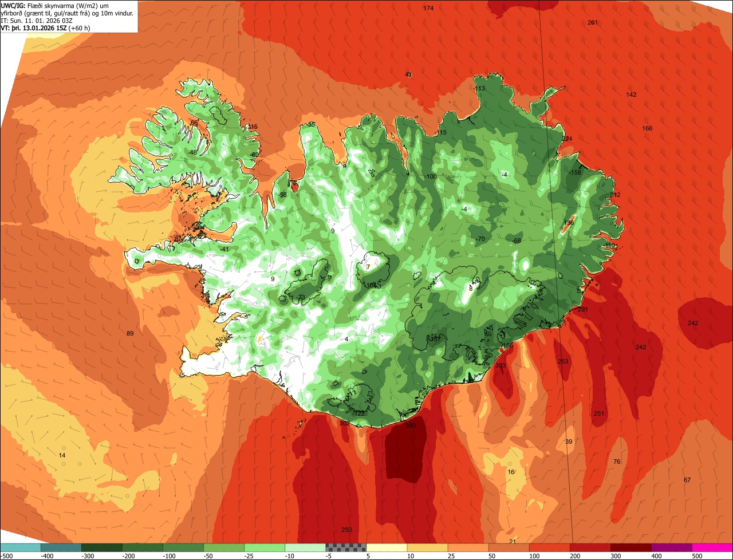This screenshot has width=733, height=560.
Task: Select the -58 value in northwest Iceland
Action: click(x=282, y=195)
